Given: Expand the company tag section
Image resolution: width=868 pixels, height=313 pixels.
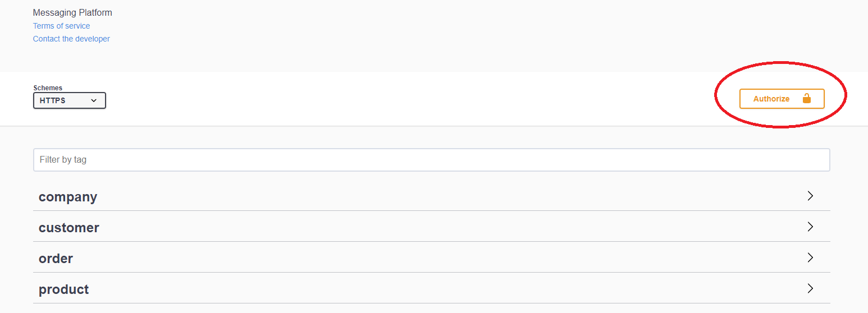Looking at the screenshot, I should [x=68, y=197].
